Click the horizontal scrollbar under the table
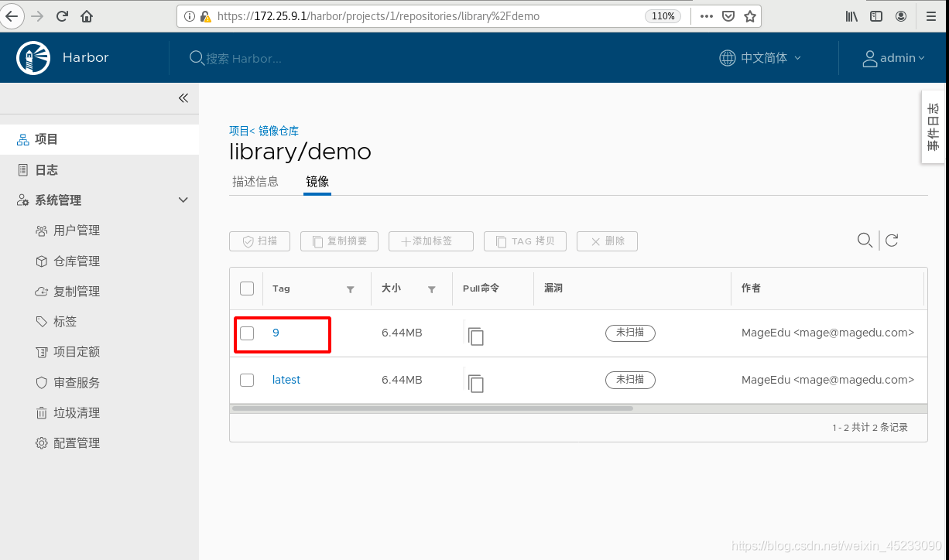The image size is (949, 560). (x=433, y=408)
